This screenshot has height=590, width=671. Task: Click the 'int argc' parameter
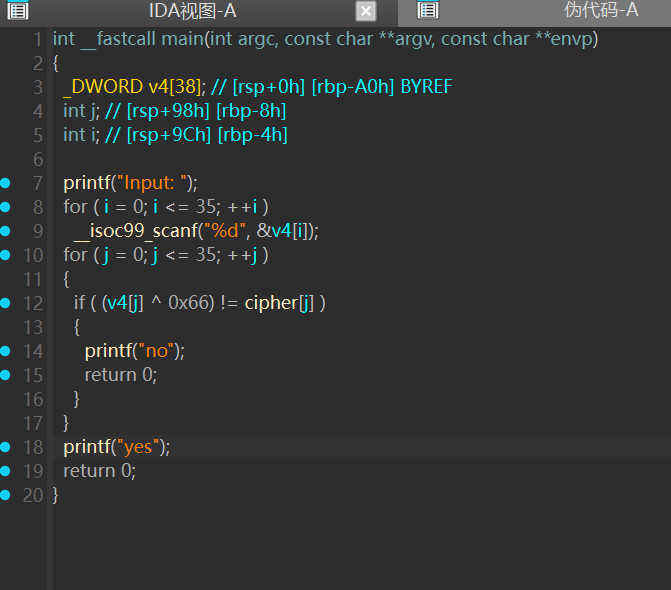point(243,39)
